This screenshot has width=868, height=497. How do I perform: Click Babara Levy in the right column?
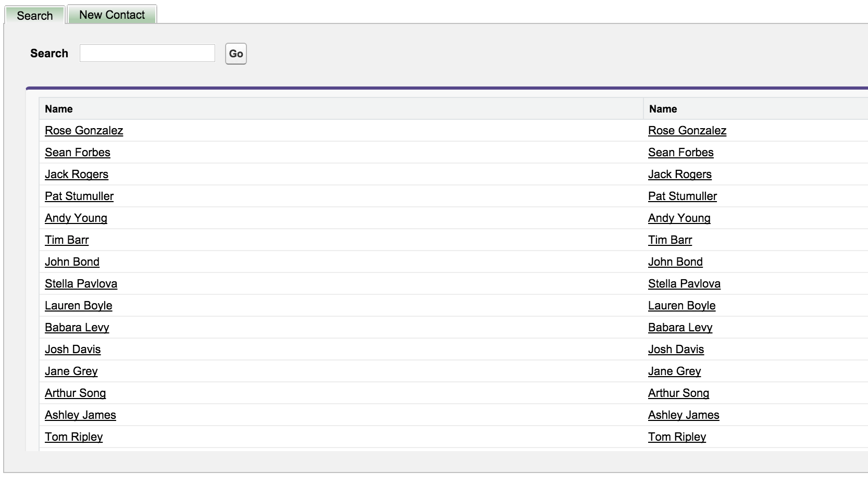[680, 328]
